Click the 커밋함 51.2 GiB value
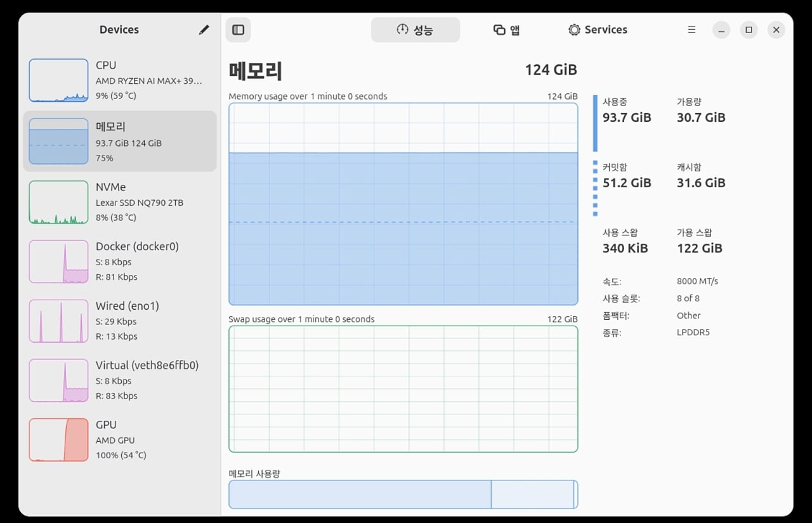 (627, 183)
